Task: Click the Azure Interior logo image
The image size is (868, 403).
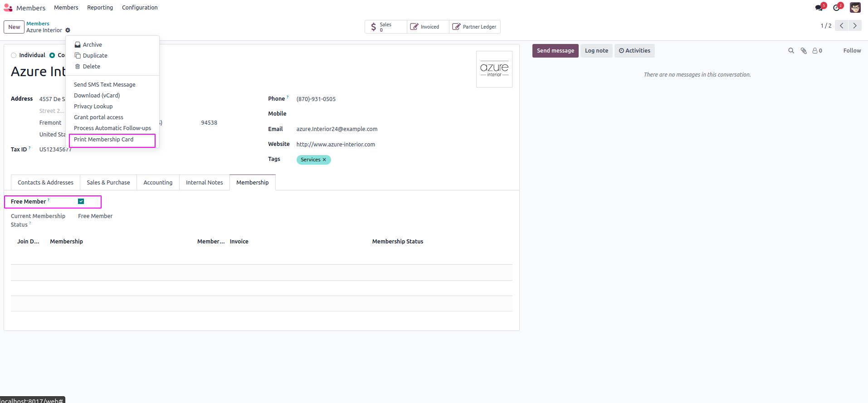Action: point(494,69)
